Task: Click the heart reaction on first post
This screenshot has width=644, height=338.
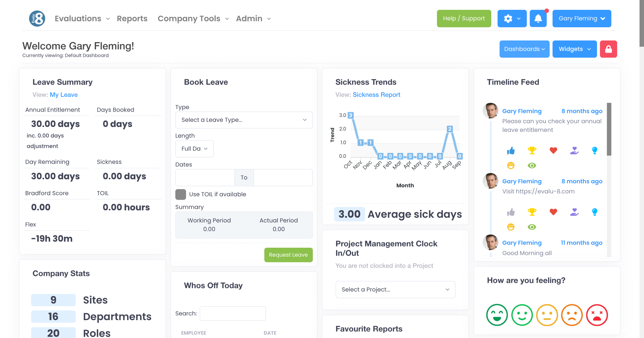Action: click(553, 150)
